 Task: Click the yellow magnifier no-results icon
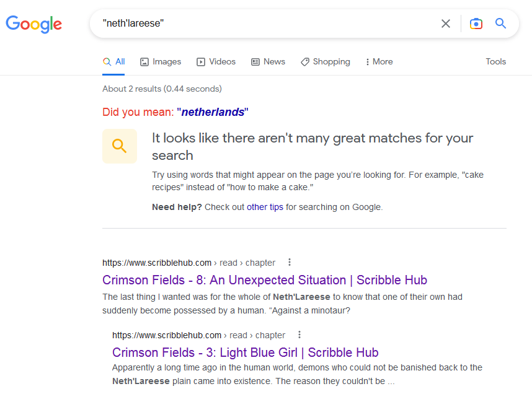click(x=120, y=146)
